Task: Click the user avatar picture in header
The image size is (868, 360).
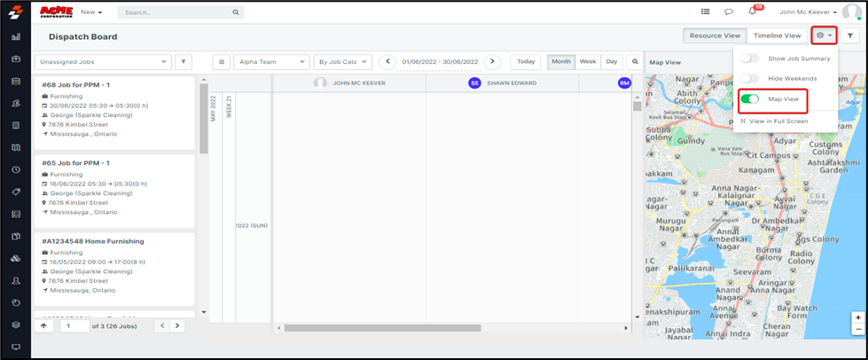Action: (x=851, y=12)
